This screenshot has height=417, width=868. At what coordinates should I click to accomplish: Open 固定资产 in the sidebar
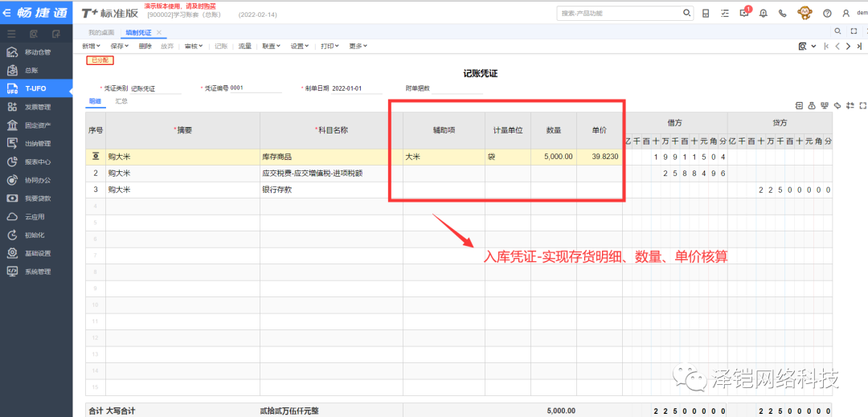[37, 125]
